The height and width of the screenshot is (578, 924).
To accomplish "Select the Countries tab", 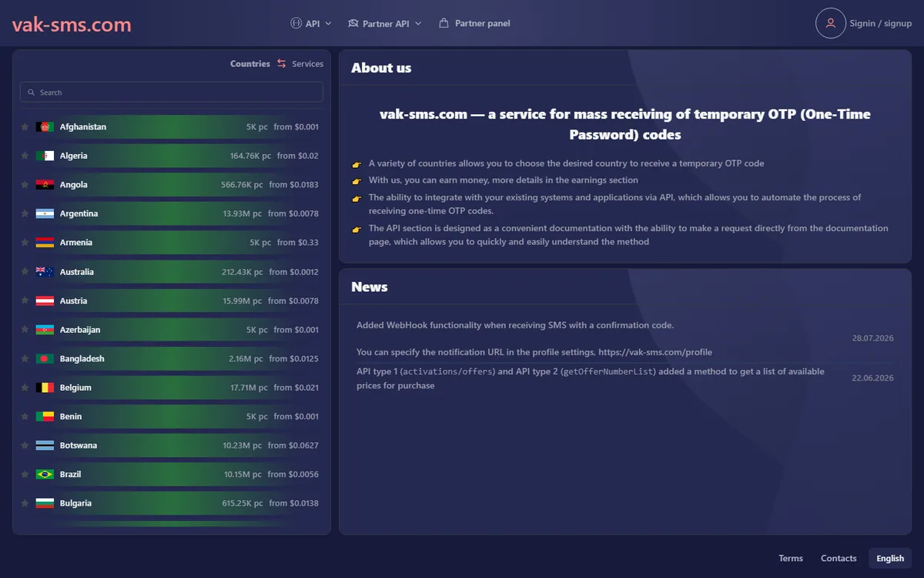I will tap(250, 64).
